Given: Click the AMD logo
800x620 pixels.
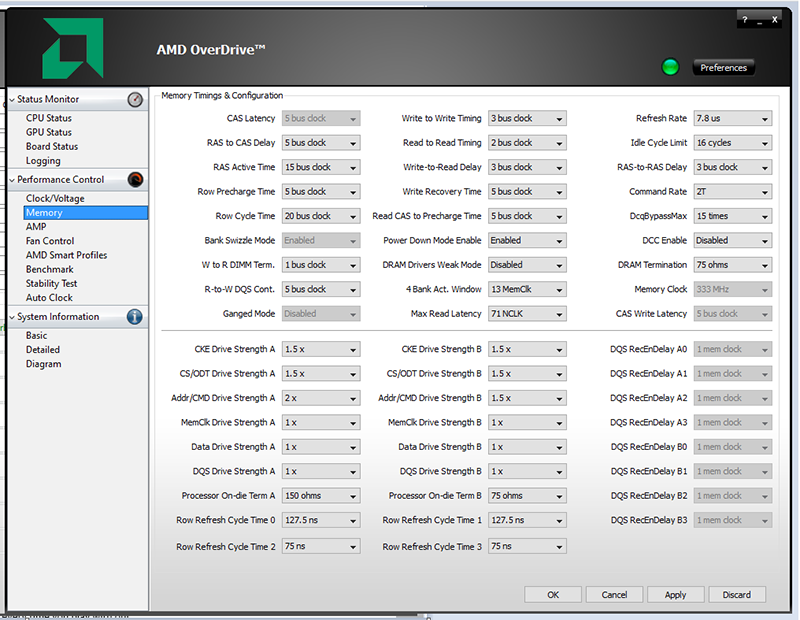Looking at the screenshot, I should pyautogui.click(x=73, y=48).
